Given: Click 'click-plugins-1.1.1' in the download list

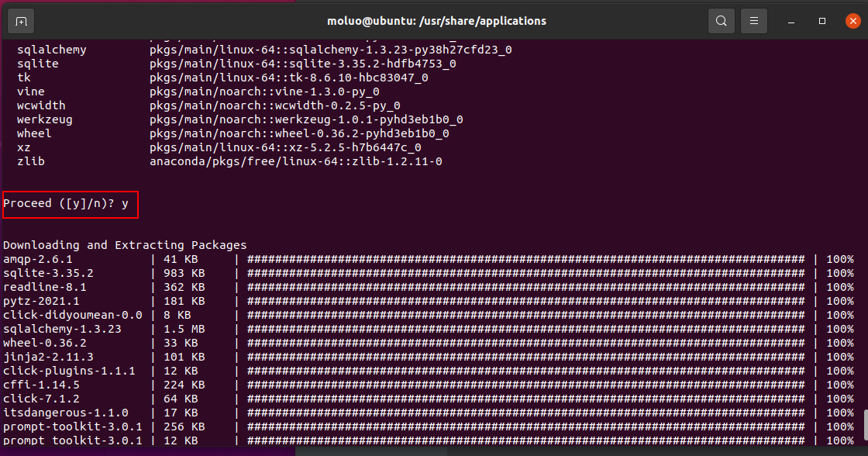Looking at the screenshot, I should point(69,371).
